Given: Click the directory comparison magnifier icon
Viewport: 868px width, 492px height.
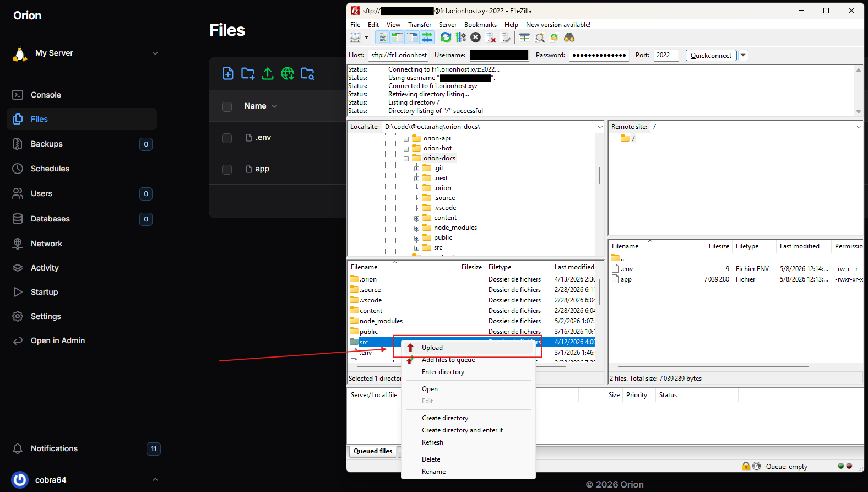Looking at the screenshot, I should (540, 37).
